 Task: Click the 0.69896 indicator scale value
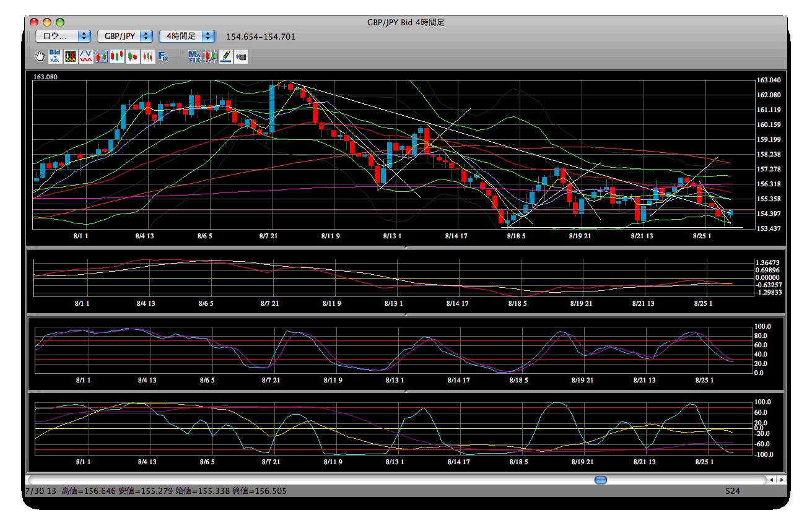767,270
